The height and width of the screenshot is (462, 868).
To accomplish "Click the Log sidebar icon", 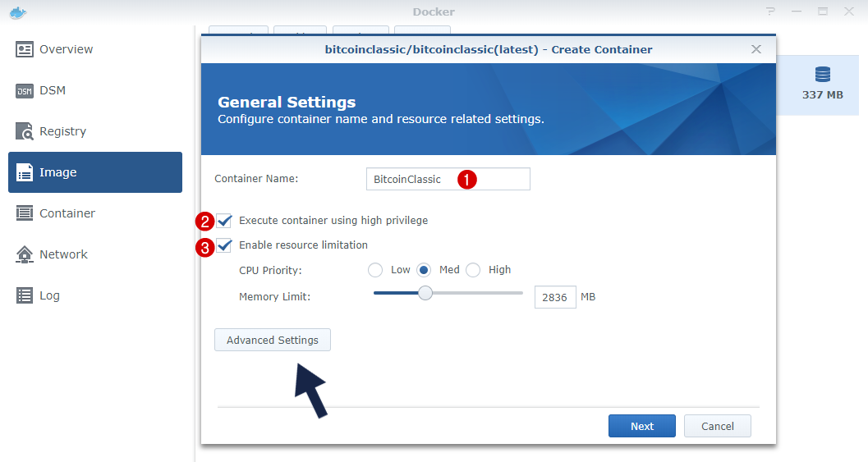I will [x=25, y=295].
